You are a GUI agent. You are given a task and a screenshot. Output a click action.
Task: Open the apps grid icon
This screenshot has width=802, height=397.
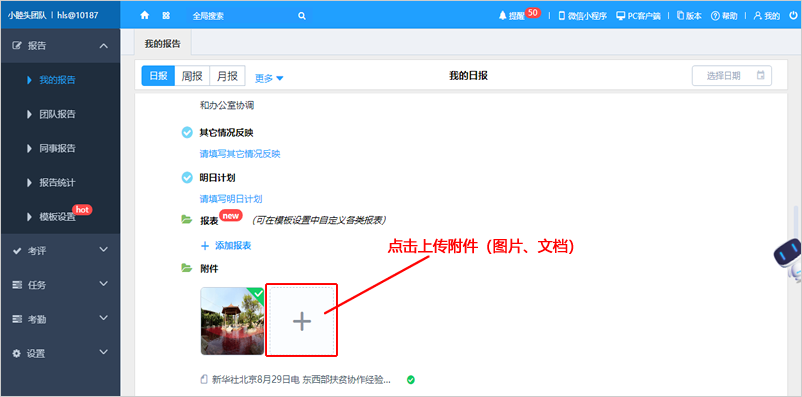coord(166,16)
